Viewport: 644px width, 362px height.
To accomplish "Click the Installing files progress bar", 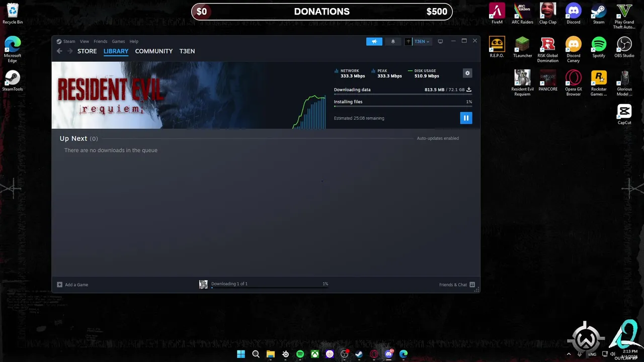I will [x=403, y=107].
